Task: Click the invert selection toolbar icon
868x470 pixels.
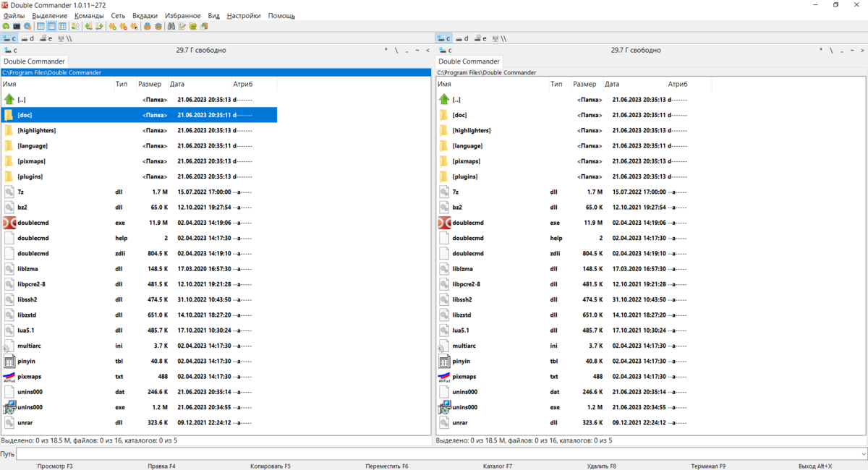Action: 134,26
